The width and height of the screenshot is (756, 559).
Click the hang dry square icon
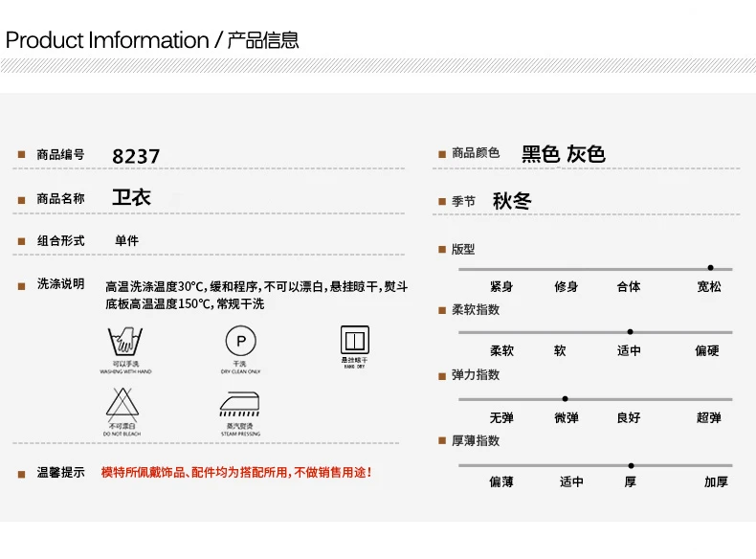tap(355, 340)
